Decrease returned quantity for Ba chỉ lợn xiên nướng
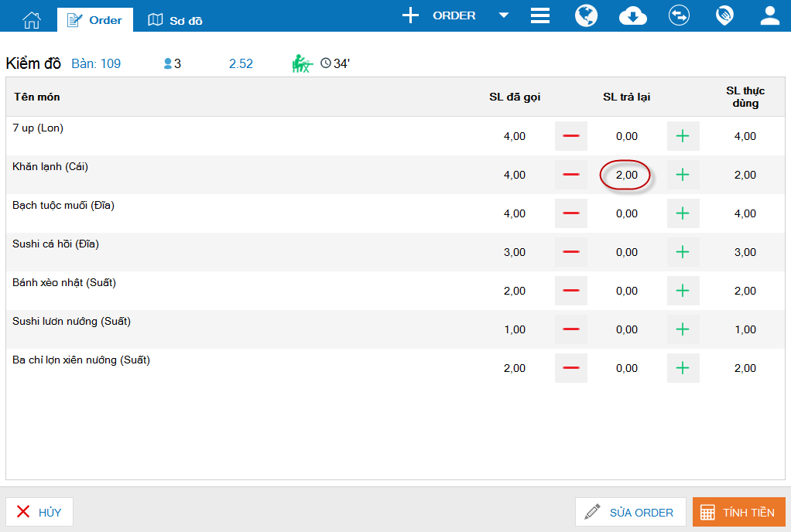The width and height of the screenshot is (791, 532). coord(571,368)
